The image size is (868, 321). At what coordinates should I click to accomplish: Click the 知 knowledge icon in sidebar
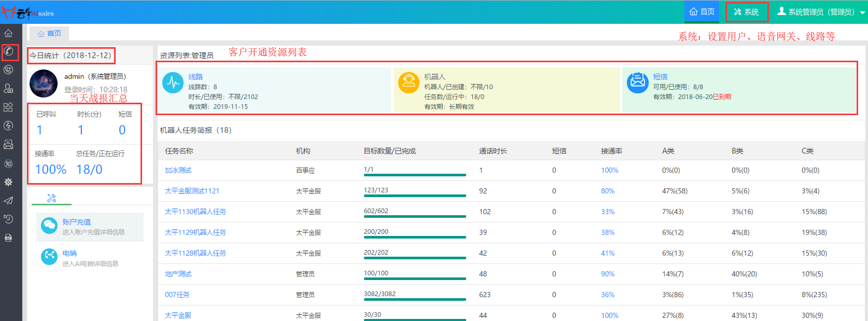pos(8,164)
